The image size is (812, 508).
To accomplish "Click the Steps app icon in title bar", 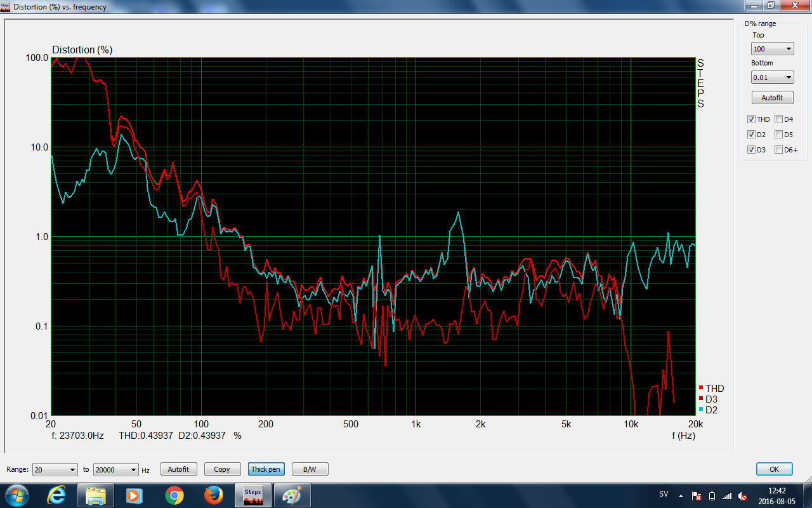I will (5, 6).
